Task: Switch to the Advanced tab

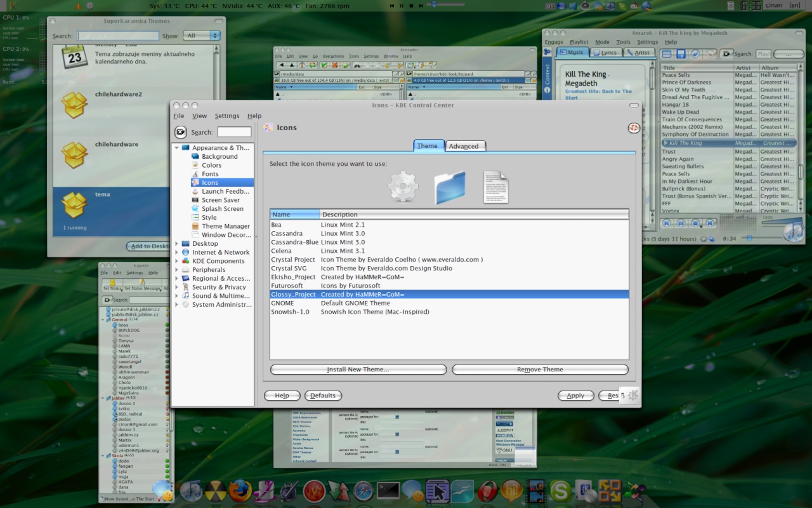Action: click(x=464, y=146)
